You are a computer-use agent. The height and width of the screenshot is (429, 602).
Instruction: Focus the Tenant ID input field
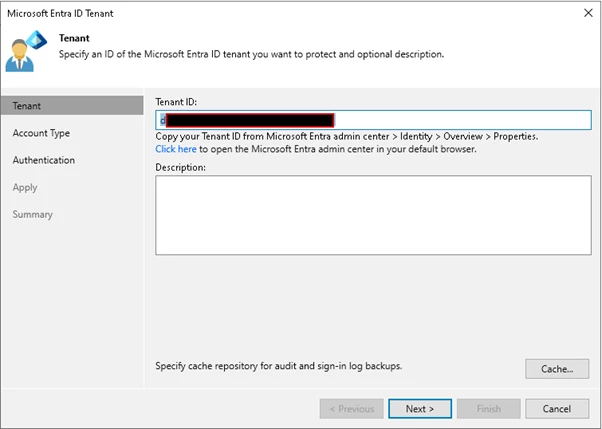click(460, 120)
